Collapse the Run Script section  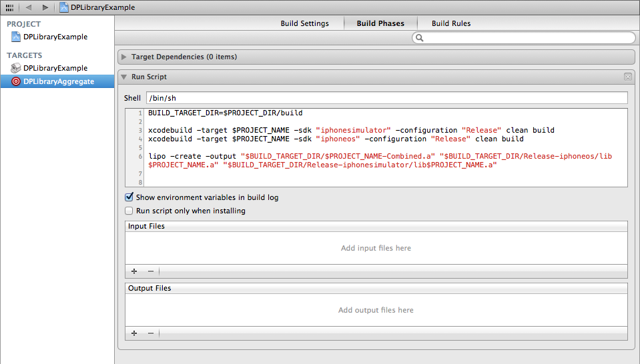point(124,77)
